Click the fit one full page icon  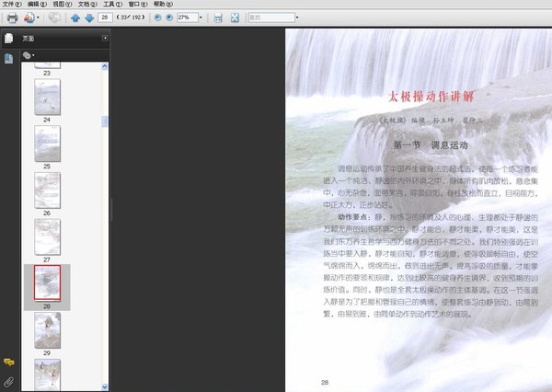235,17
